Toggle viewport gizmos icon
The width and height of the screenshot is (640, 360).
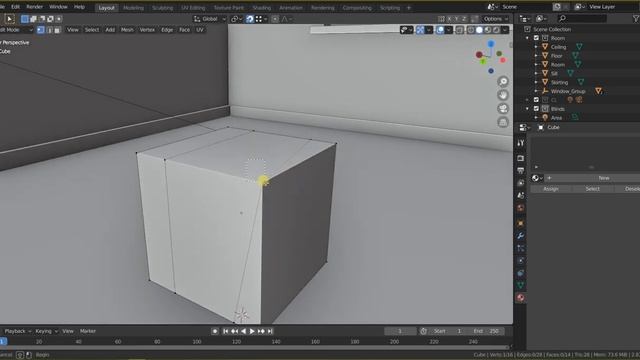[420, 30]
